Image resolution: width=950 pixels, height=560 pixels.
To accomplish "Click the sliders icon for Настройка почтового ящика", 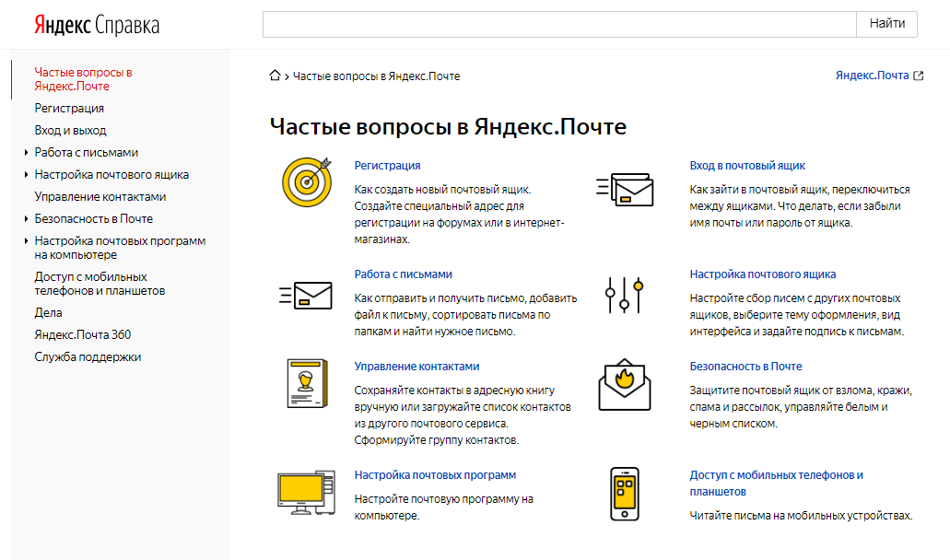I will tap(624, 295).
